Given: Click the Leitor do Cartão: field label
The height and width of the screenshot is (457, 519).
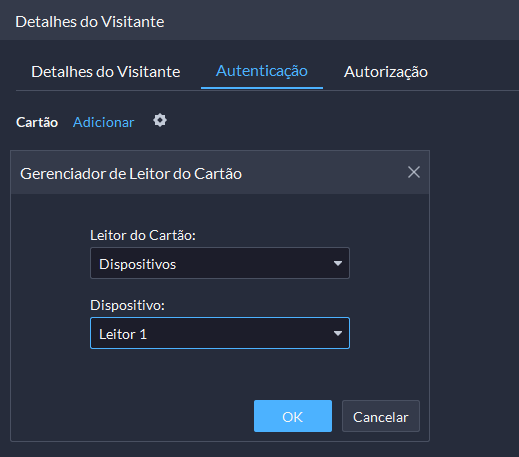Looking at the screenshot, I should (x=143, y=235).
